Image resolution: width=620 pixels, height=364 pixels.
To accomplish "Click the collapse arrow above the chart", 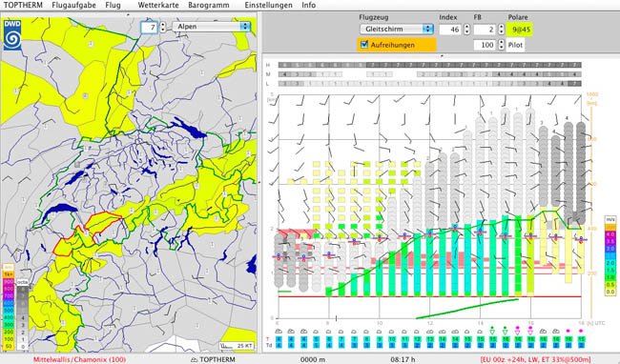I will point(442,56).
